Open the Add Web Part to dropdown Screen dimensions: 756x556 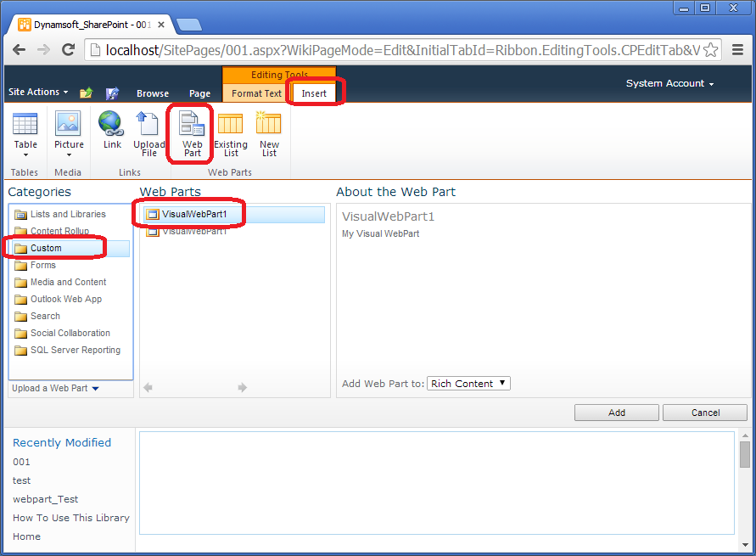pyautogui.click(x=468, y=384)
